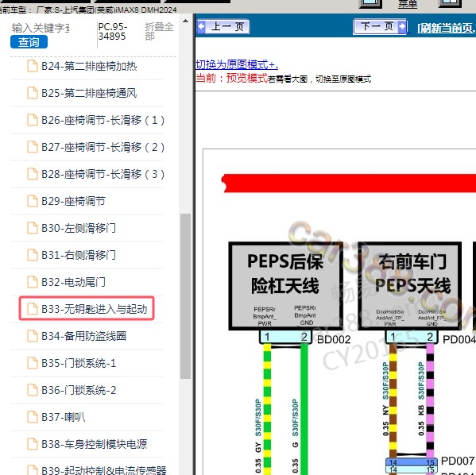Screen dimensions: 476x475
Task: Click document icon beside B37 entry
Action: 33,417
